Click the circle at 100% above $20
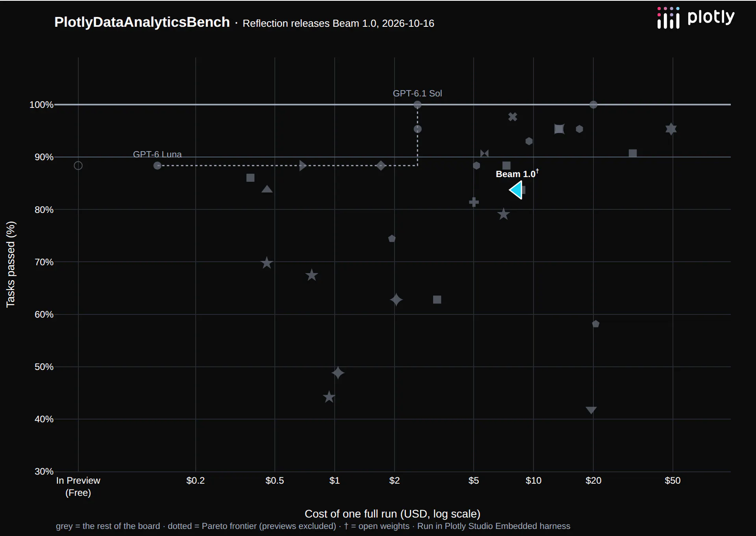This screenshot has width=756, height=536. pyautogui.click(x=593, y=105)
